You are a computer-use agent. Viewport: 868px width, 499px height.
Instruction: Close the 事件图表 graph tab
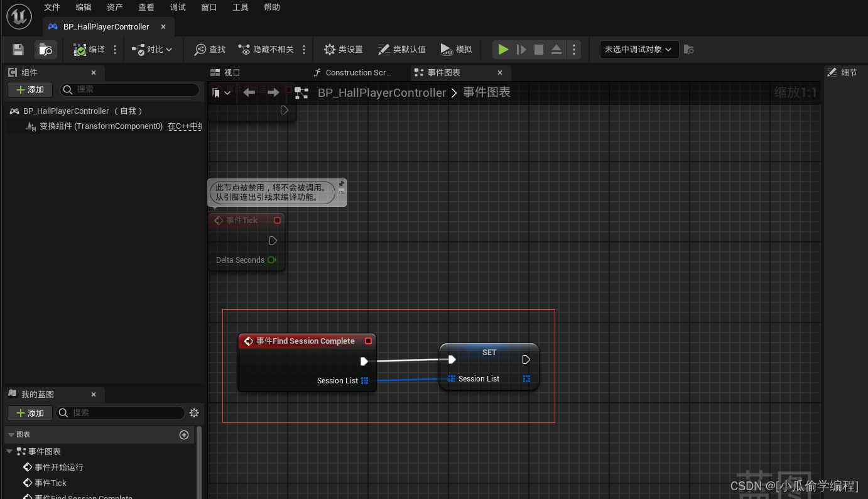click(501, 72)
